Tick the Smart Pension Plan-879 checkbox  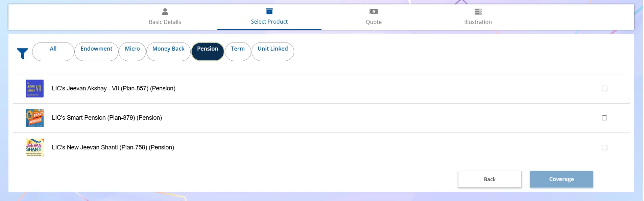pos(604,118)
